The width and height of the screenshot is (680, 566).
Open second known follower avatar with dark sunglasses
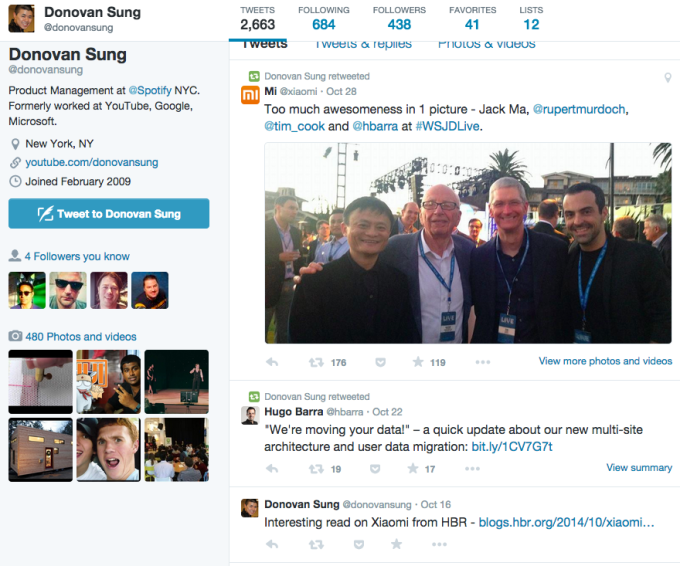(68, 290)
